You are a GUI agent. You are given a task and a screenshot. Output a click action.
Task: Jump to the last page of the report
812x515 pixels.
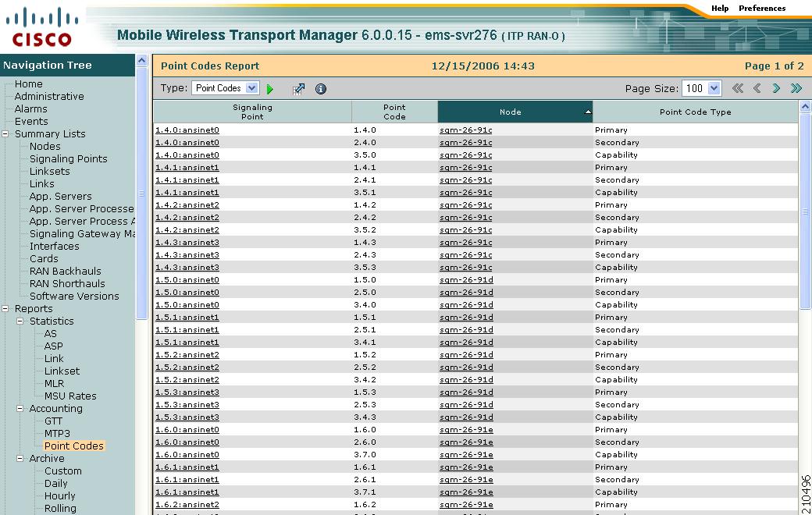click(796, 88)
